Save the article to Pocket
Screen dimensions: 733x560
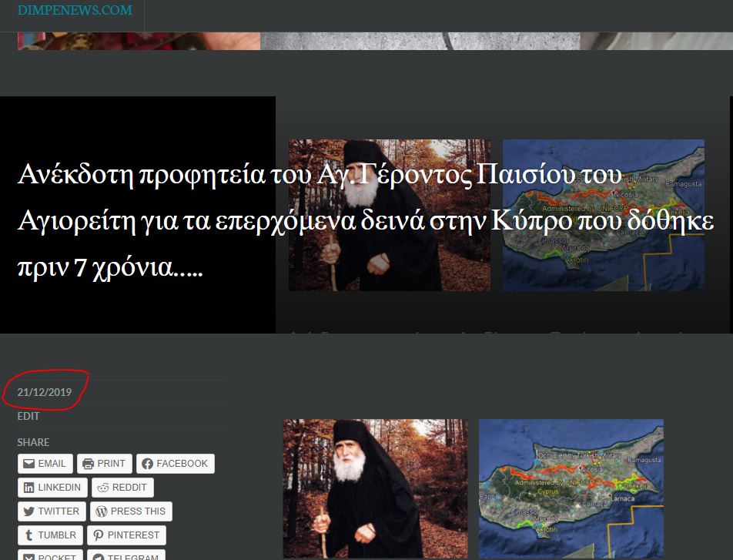50,555
